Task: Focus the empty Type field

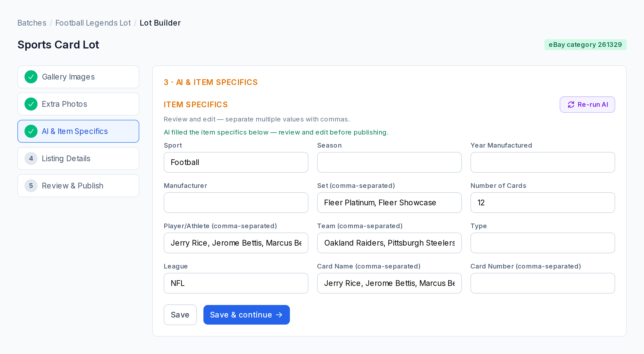Action: pos(543,243)
